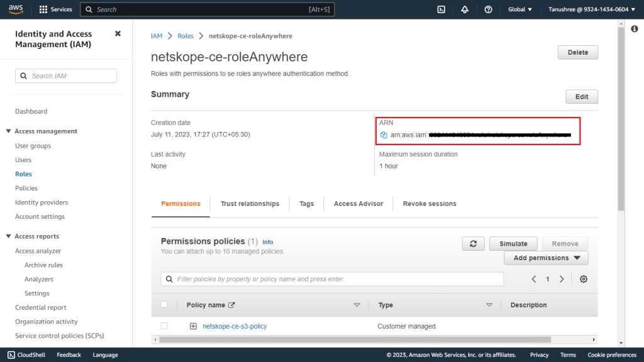
Task: Click the horizontal scrollbar of policies table
Action: (355, 339)
